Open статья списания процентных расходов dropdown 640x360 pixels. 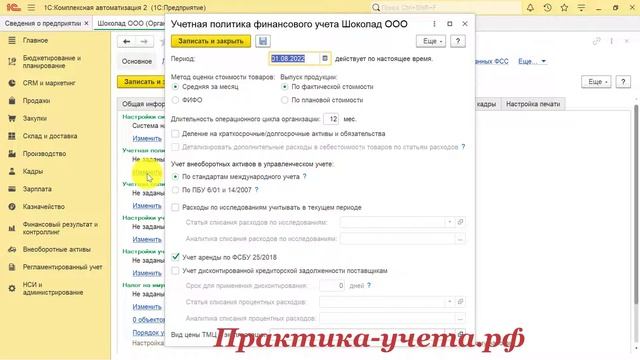point(449,302)
